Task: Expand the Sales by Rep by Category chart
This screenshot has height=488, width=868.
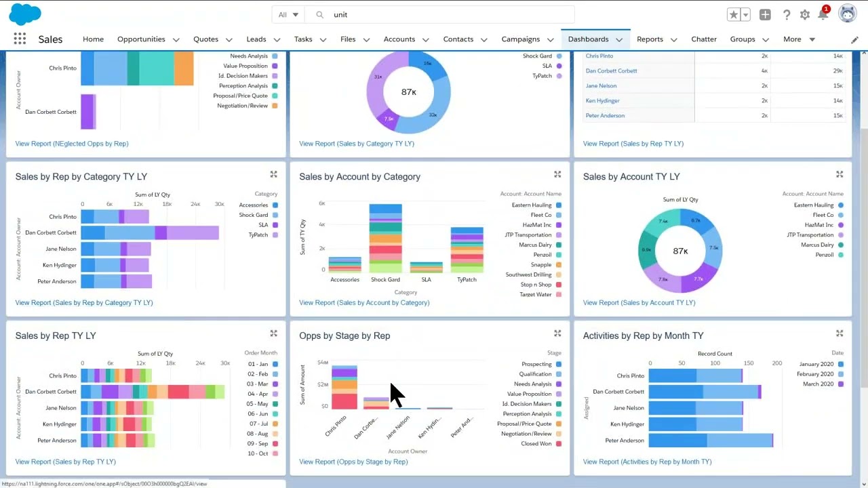Action: tap(274, 174)
